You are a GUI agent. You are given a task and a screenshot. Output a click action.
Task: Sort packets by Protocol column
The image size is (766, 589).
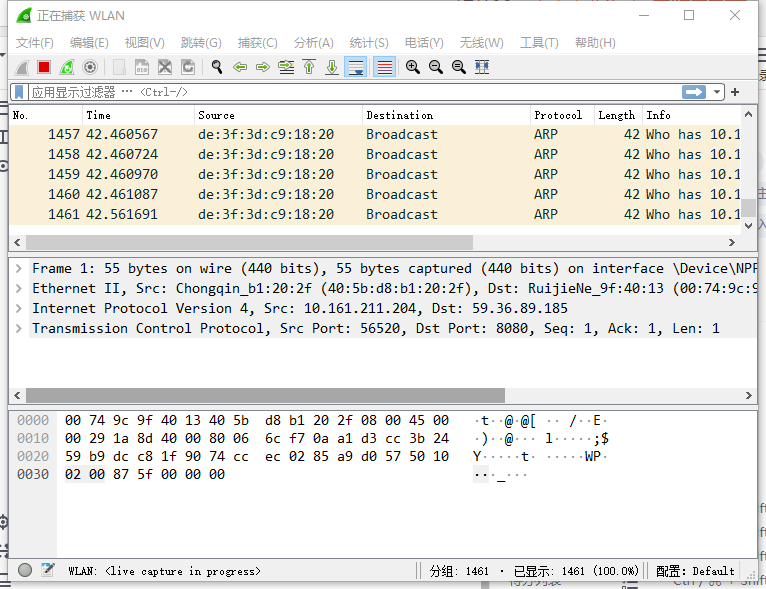pyautogui.click(x=562, y=115)
